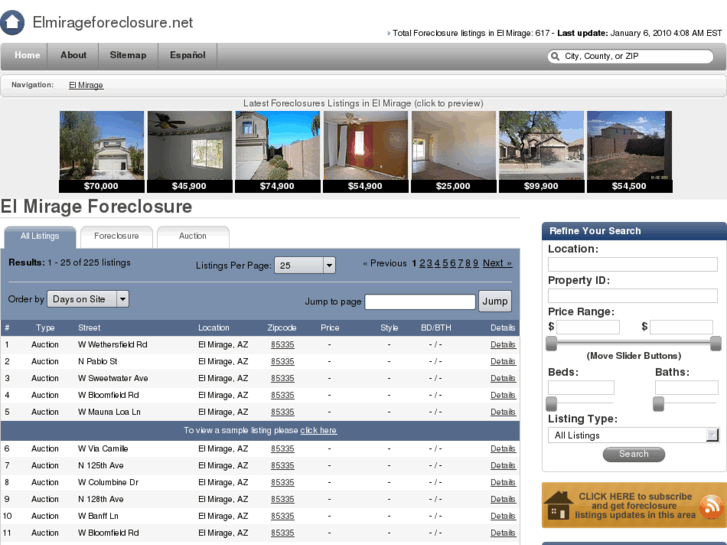Click the RSS feed icon in banner
The height and width of the screenshot is (545, 727).
click(x=711, y=506)
